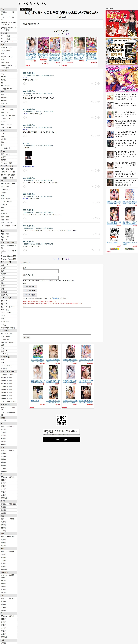Click 前 in bottom pager

[x=58, y=259]
